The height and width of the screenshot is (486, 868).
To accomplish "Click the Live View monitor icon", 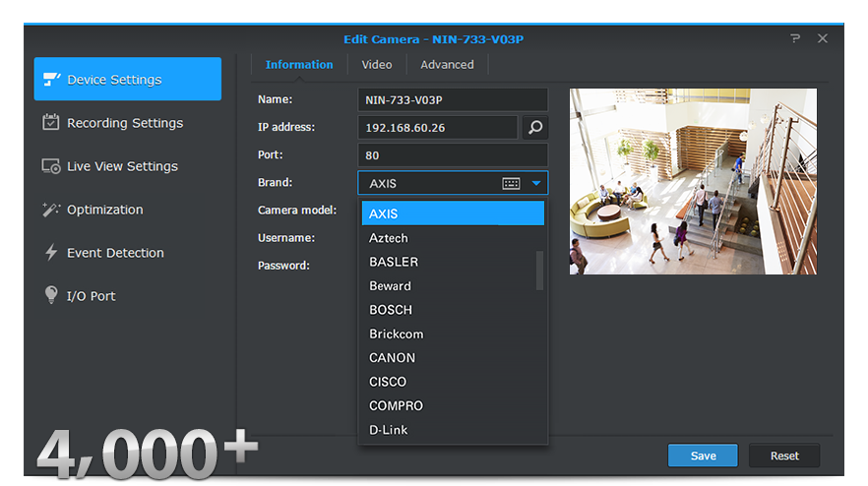I will click(x=51, y=166).
